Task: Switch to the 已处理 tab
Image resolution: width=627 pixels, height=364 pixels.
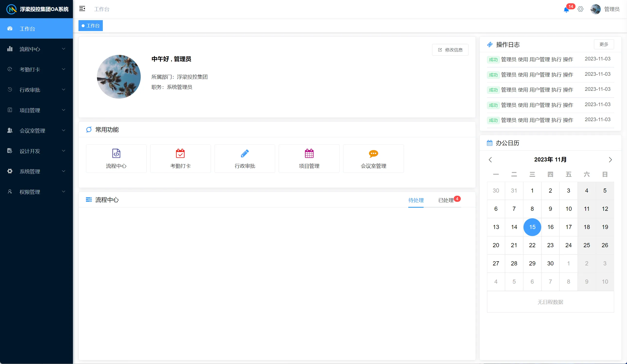Action: pos(446,200)
